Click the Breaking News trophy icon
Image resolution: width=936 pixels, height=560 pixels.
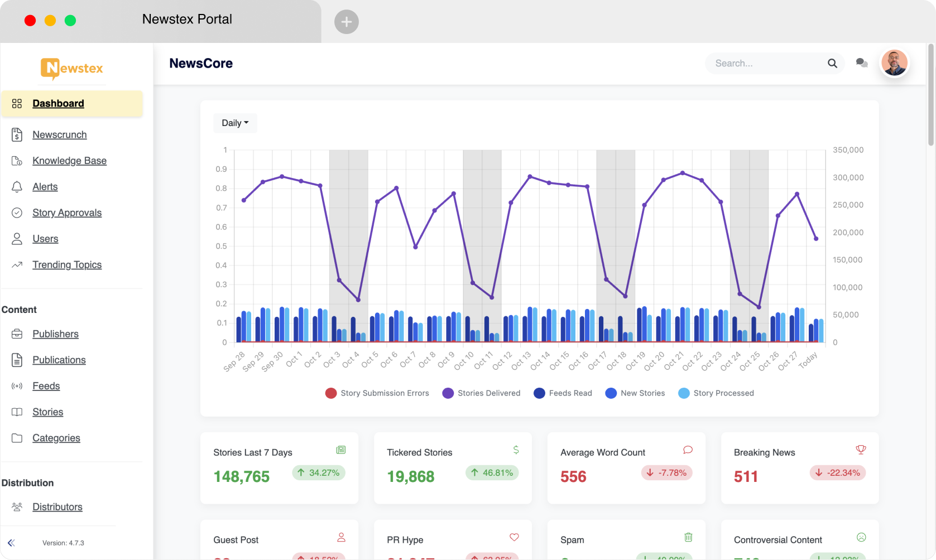[861, 450]
